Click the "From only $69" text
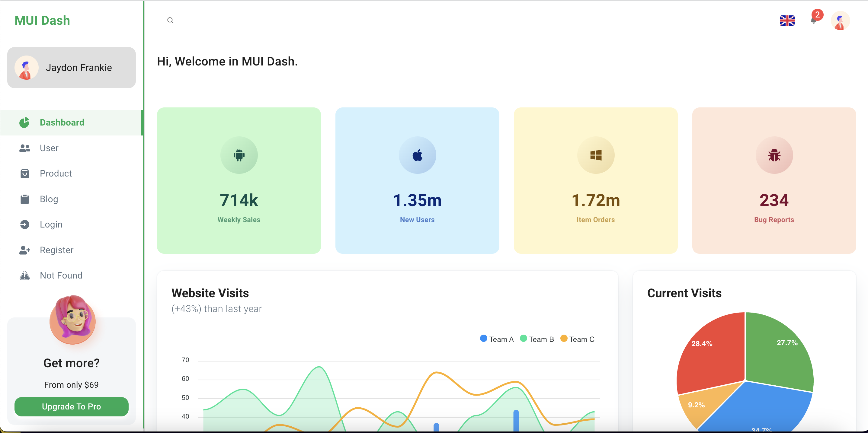 point(72,385)
